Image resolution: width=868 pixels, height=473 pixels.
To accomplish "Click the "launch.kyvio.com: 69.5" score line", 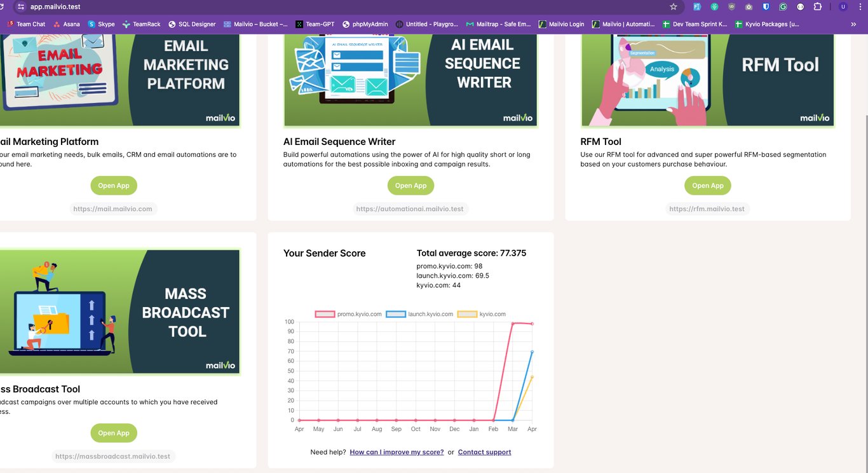I will click(x=453, y=276).
